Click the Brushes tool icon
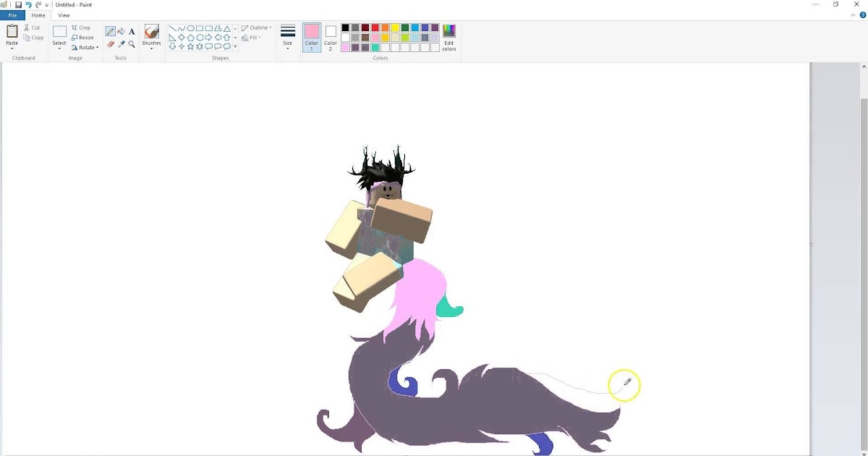This screenshot has height=456, width=868. point(152,31)
